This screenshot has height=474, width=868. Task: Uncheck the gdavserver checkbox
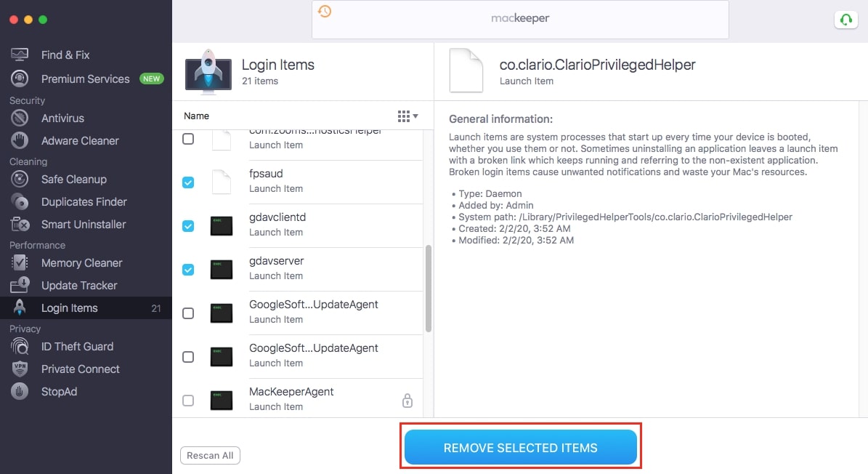pos(188,270)
